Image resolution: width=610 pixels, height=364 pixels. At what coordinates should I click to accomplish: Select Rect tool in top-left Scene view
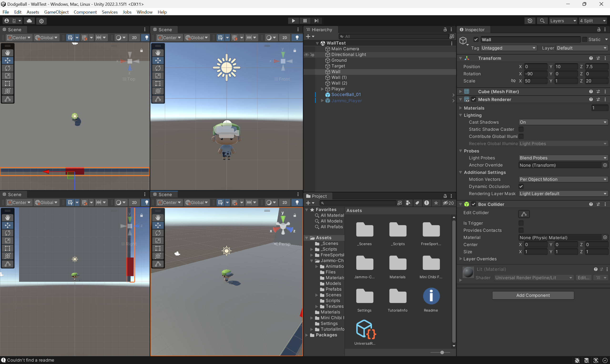pyautogui.click(x=8, y=83)
